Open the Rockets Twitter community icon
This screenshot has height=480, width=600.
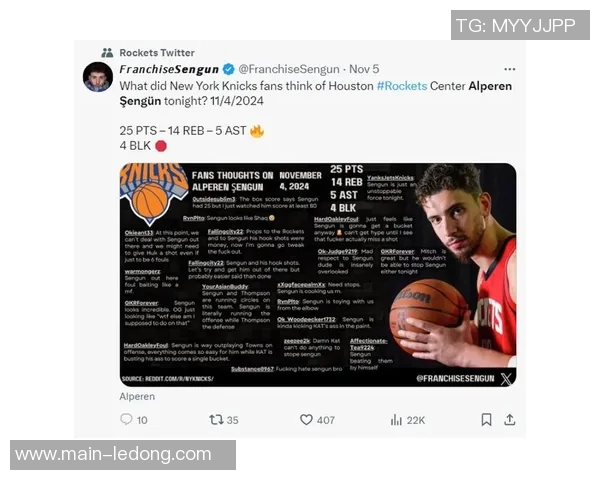(x=108, y=53)
